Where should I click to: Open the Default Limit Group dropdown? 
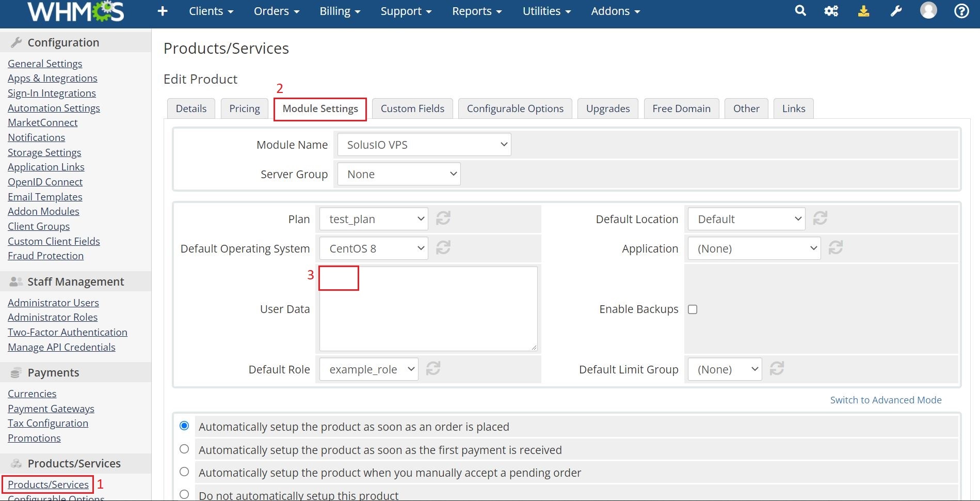(x=725, y=369)
